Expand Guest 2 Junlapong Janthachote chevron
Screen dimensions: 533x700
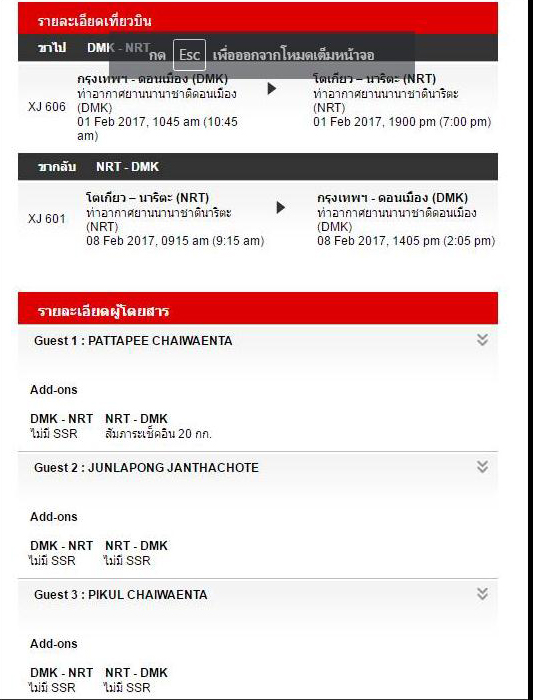(482, 467)
